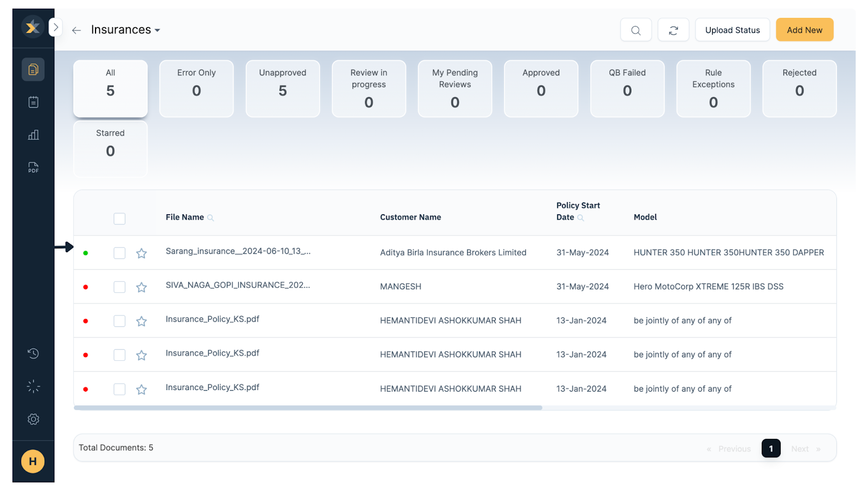
Task: Click the Model column header
Action: click(x=645, y=217)
